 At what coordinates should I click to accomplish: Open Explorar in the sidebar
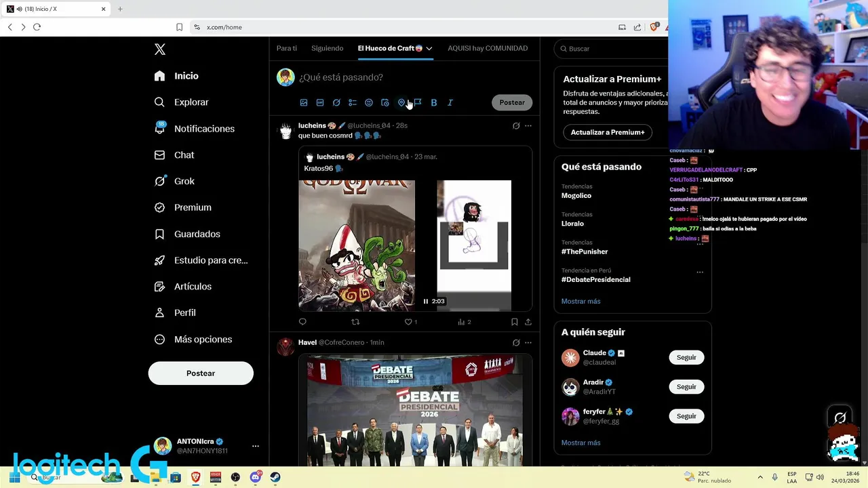tap(181, 102)
